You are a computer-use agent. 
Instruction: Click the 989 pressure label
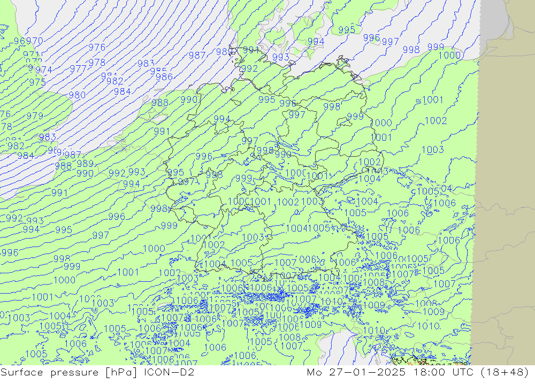click(x=85, y=164)
